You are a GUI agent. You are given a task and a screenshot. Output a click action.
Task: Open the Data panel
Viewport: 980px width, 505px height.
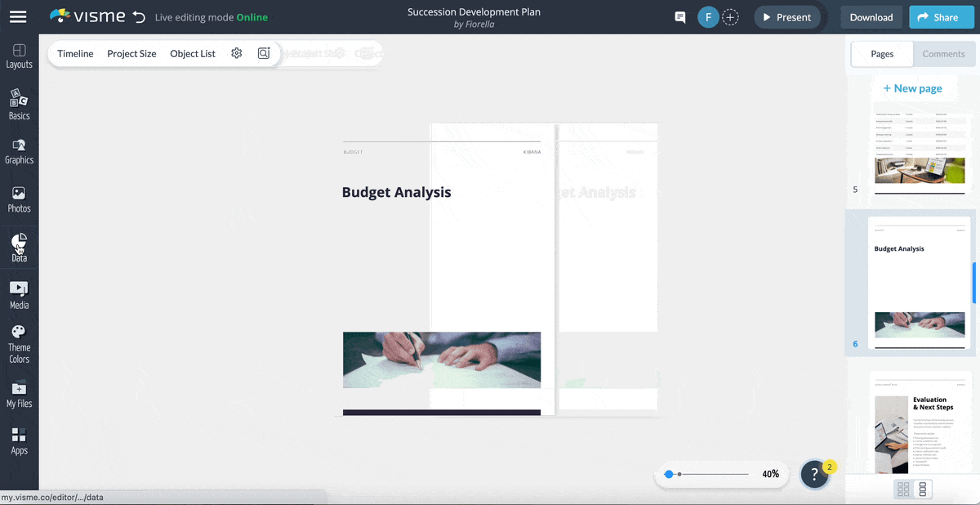click(x=19, y=246)
